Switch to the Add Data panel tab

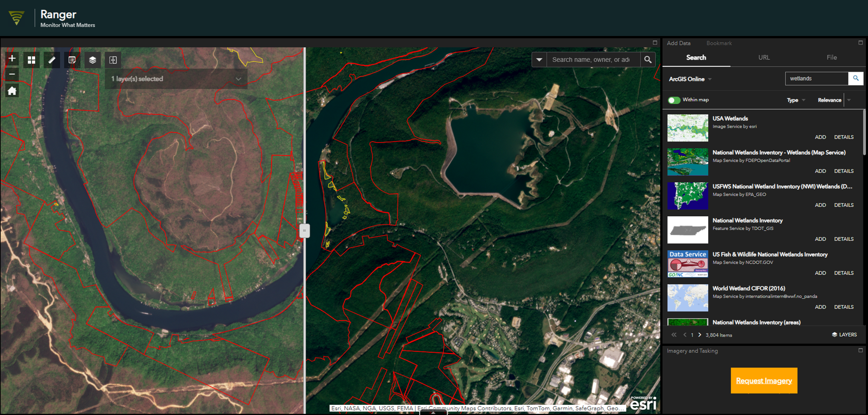click(679, 43)
